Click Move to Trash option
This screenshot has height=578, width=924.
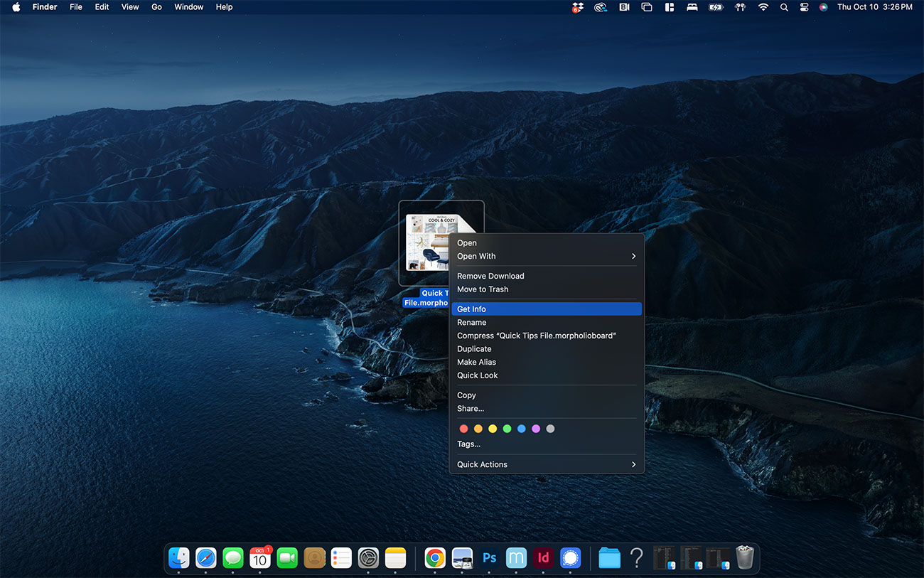click(x=483, y=289)
